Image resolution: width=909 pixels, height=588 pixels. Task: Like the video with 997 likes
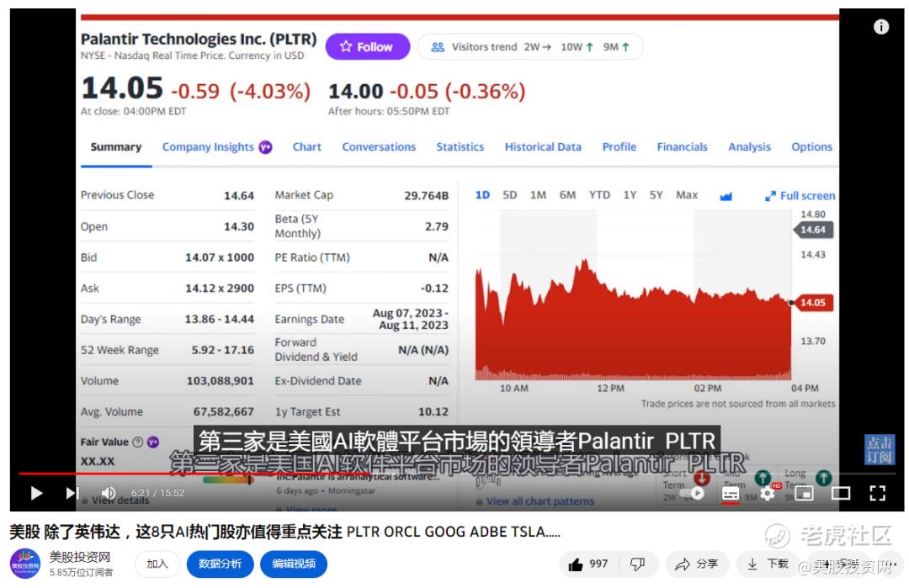(x=588, y=564)
